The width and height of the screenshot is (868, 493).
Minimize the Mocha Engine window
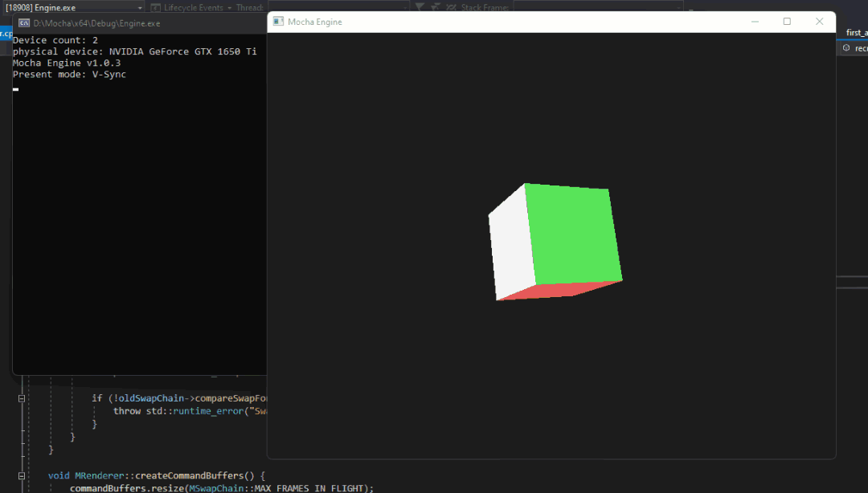[x=755, y=22]
